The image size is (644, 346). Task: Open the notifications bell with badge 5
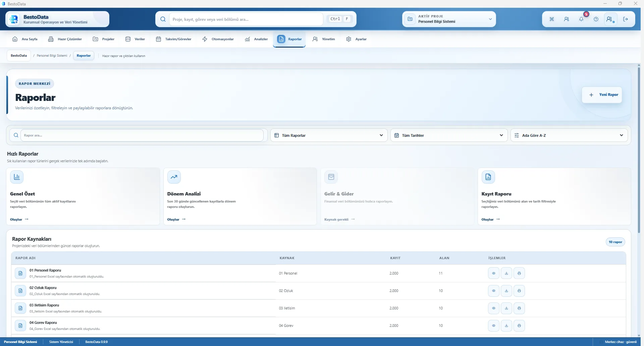[x=581, y=19]
